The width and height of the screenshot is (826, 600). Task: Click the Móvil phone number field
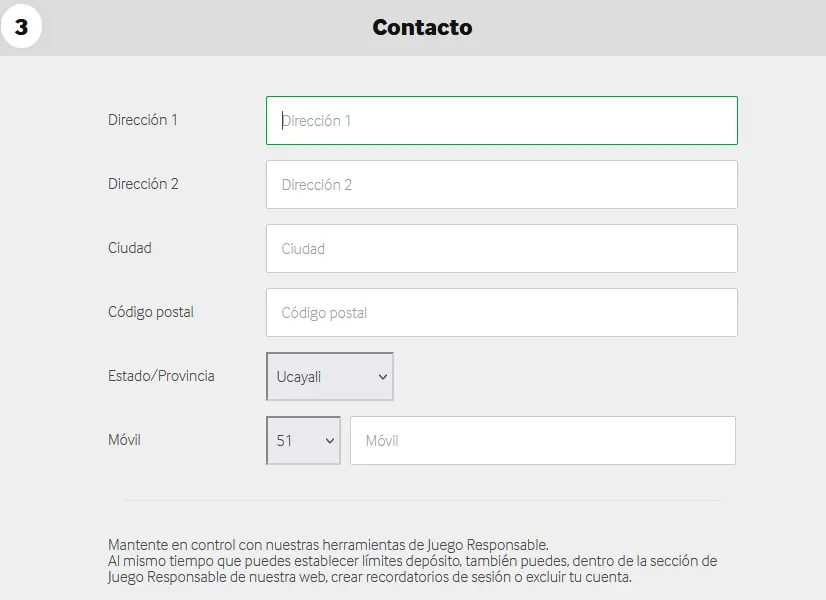[x=543, y=440]
